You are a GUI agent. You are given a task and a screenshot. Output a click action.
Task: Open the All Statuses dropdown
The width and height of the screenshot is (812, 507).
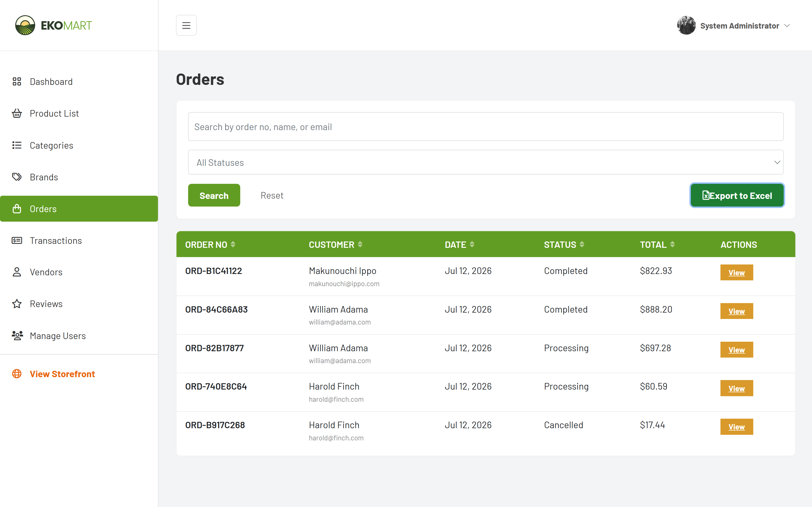coord(486,162)
